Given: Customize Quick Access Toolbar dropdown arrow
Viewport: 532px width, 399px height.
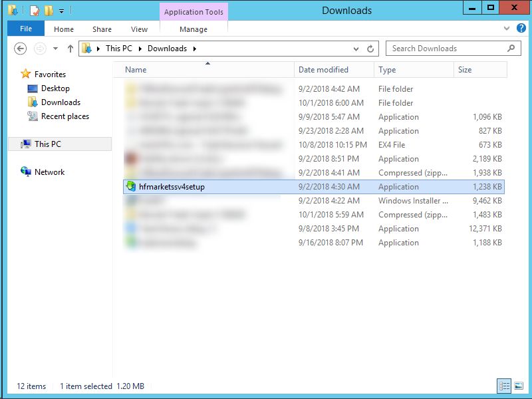Looking at the screenshot, I should (61, 11).
